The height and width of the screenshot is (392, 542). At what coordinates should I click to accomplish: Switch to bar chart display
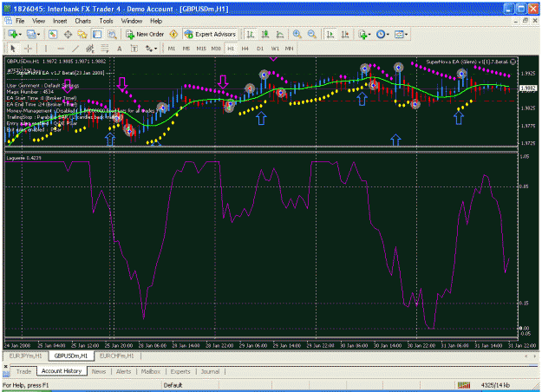tap(251, 34)
